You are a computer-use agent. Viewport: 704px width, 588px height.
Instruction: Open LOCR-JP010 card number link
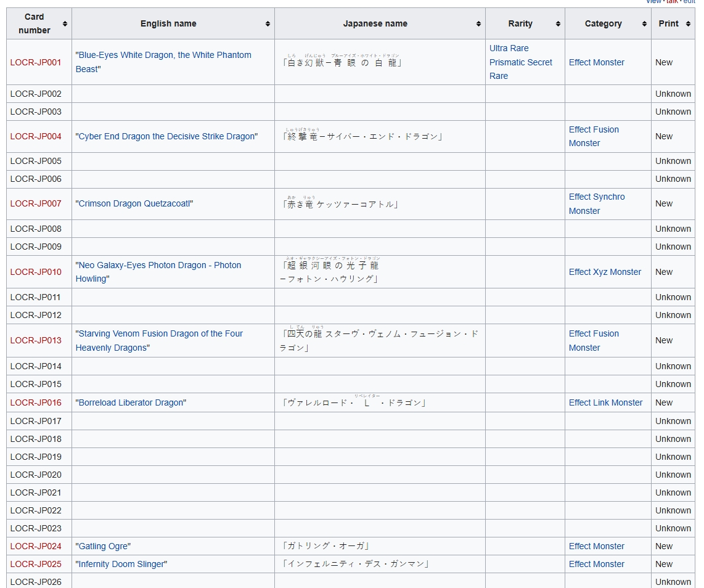(36, 272)
